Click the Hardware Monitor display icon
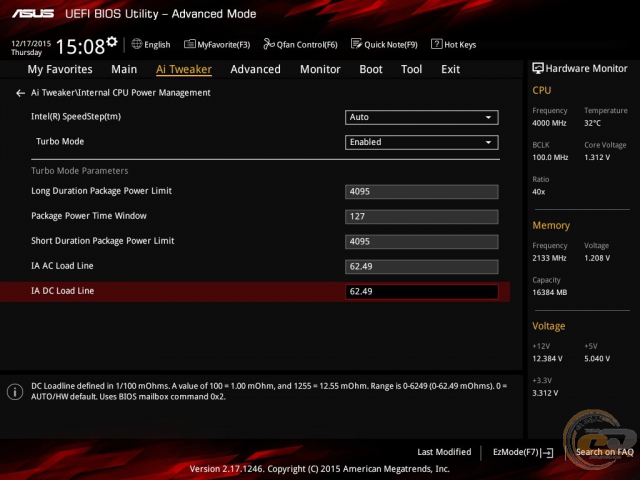Image resolution: width=640 pixels, height=480 pixels. [538, 68]
